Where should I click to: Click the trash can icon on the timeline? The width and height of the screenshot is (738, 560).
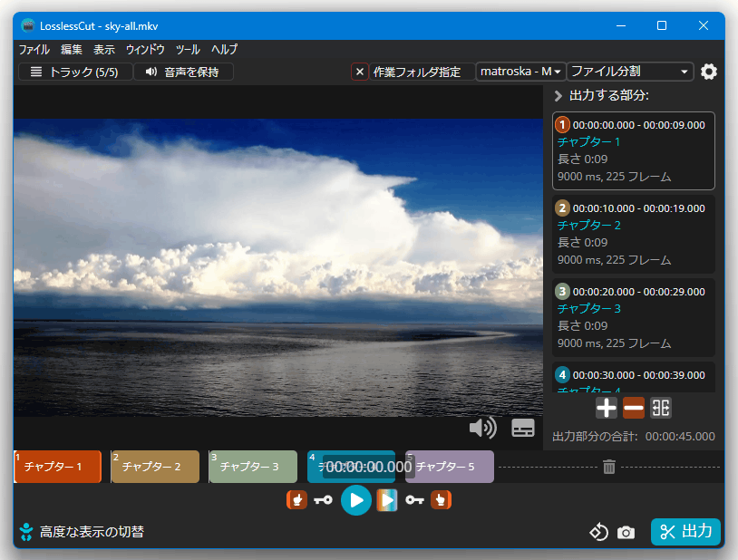click(x=609, y=467)
